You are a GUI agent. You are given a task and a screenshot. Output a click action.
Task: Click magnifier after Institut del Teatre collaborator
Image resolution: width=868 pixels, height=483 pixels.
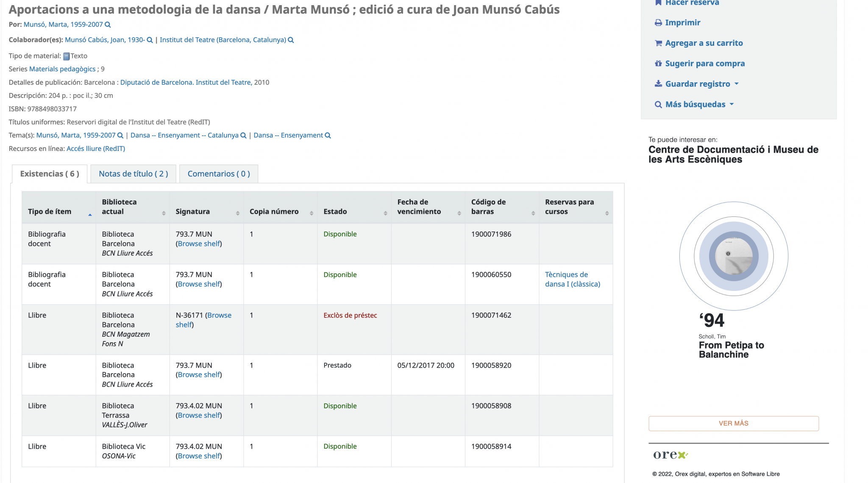tap(291, 40)
